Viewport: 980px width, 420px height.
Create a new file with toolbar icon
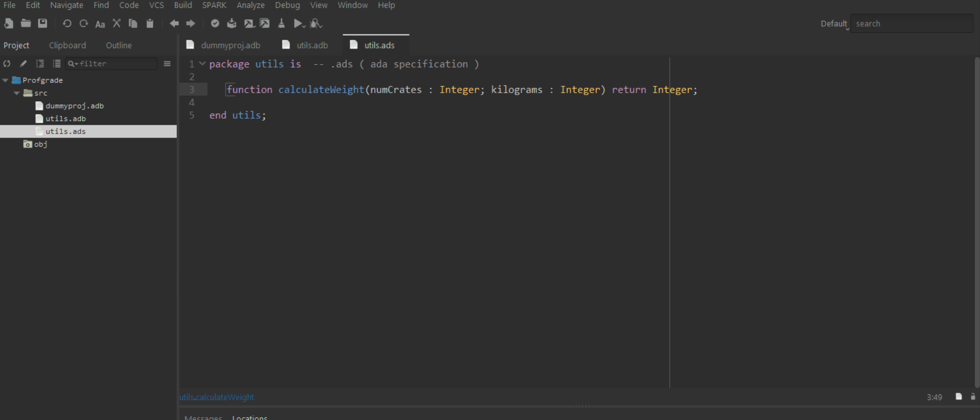click(x=9, y=24)
